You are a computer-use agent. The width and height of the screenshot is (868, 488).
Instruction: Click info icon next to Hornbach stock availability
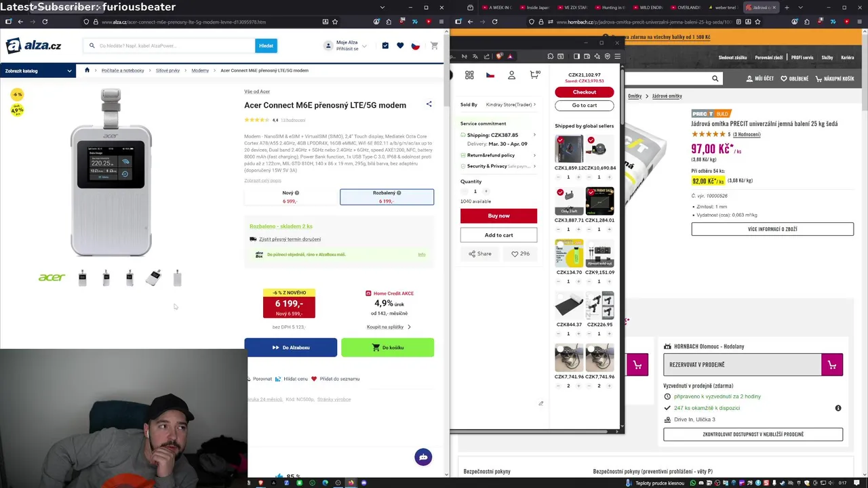click(x=838, y=408)
